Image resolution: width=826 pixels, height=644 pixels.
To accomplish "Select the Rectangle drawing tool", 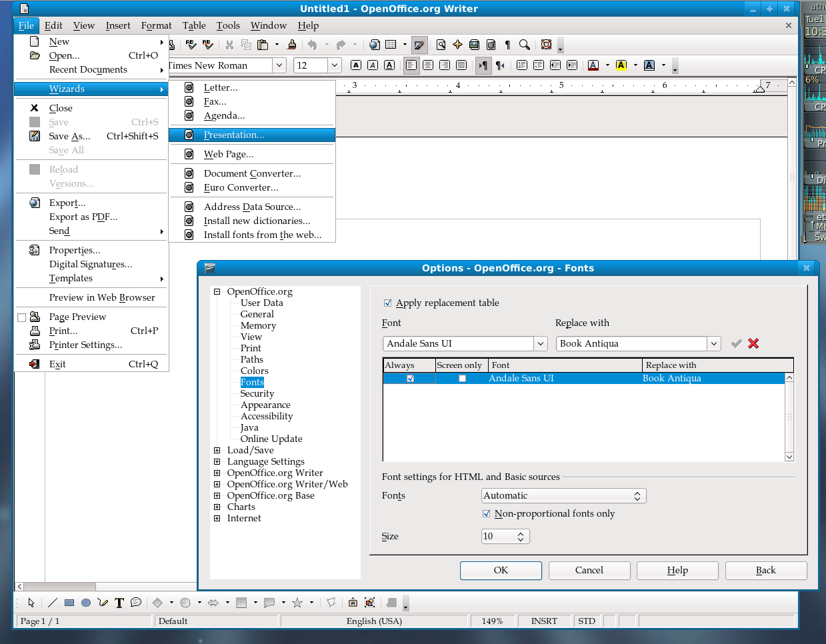I will [69, 603].
